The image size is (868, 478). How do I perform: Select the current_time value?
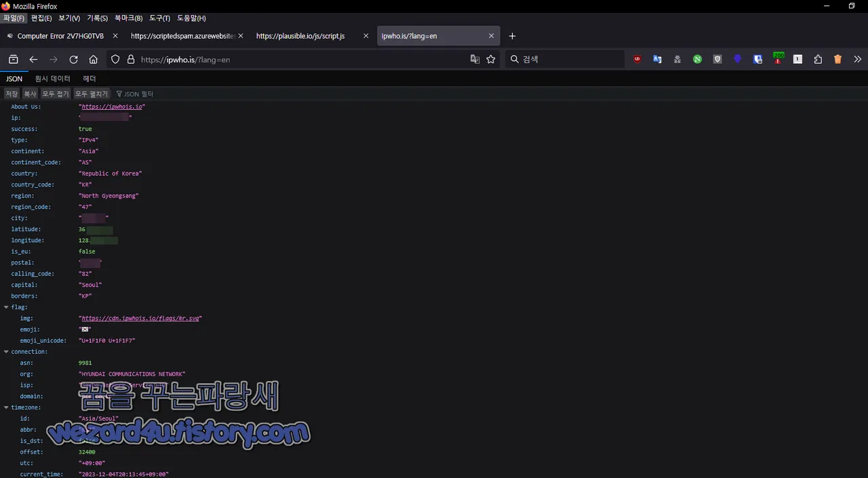point(123,475)
